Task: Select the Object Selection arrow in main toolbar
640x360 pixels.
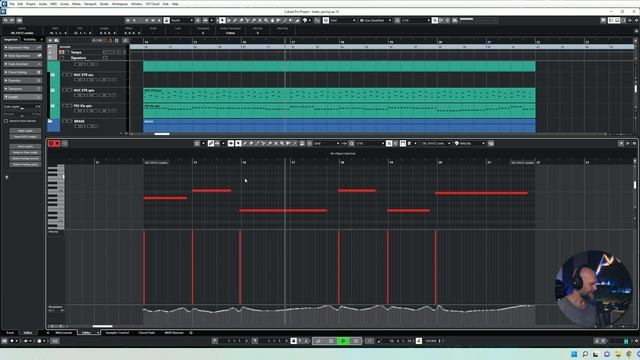Action: [222, 20]
